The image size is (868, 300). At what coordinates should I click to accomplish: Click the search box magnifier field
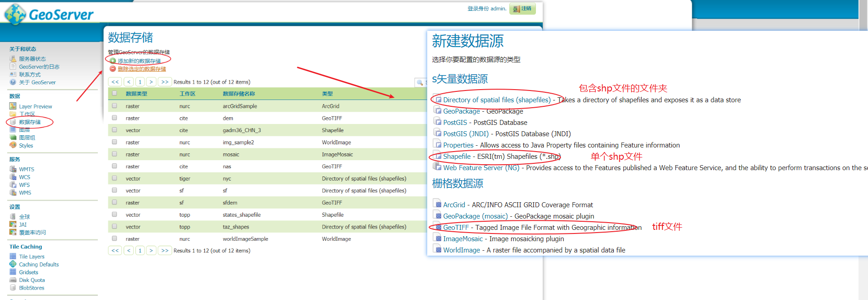421,82
